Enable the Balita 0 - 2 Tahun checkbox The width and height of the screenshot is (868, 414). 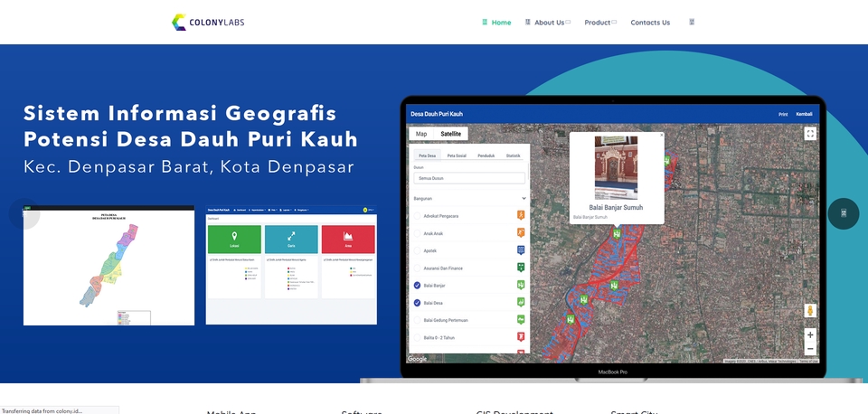pyautogui.click(x=417, y=338)
